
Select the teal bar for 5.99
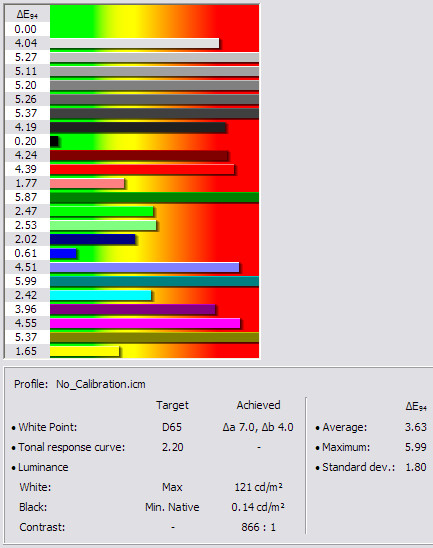point(154,281)
